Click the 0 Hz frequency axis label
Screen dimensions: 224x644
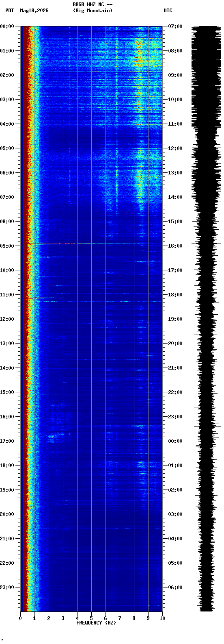pyautogui.click(x=20, y=618)
